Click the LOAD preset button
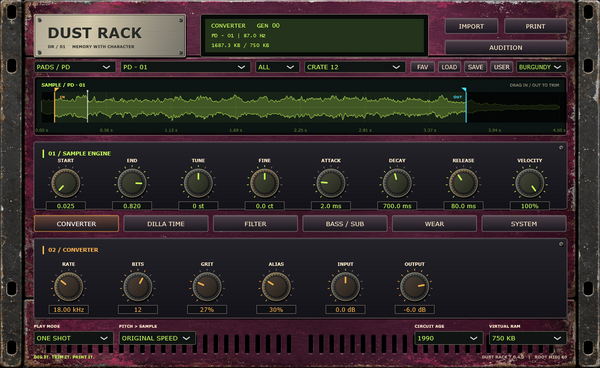This screenshot has width=600, height=368. click(449, 67)
